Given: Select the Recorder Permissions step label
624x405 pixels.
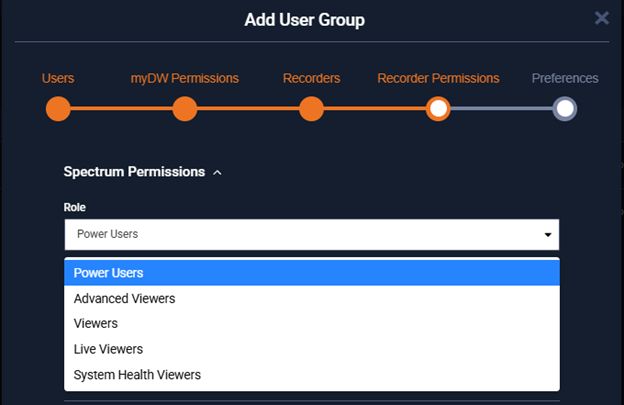Looking at the screenshot, I should [437, 78].
